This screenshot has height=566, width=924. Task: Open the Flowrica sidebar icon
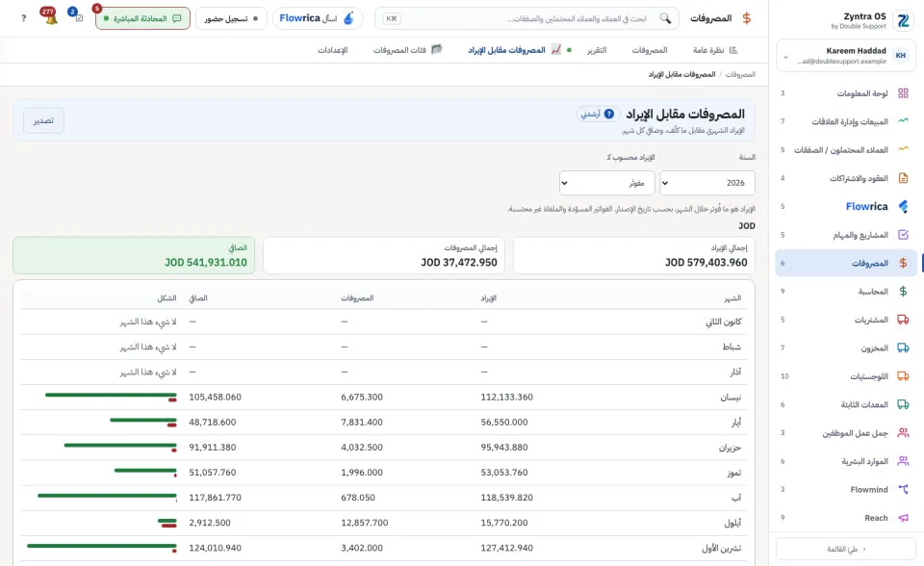pos(903,206)
